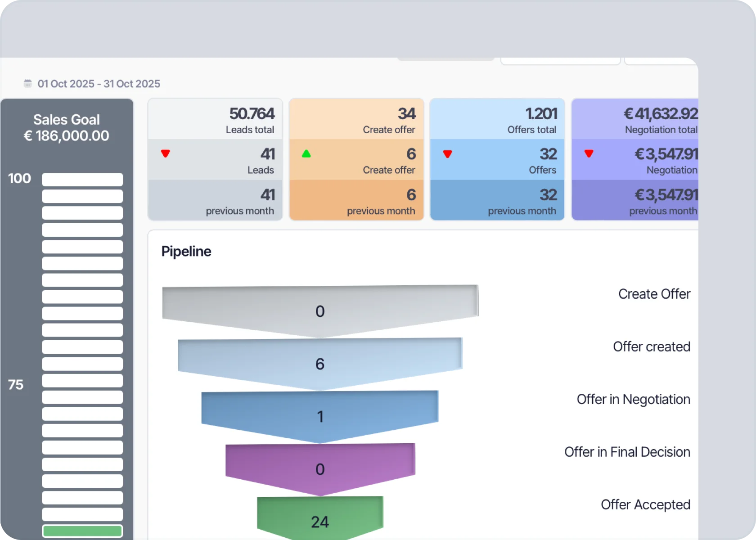Click the Leads total label
This screenshot has height=540, width=756.
tap(250, 130)
